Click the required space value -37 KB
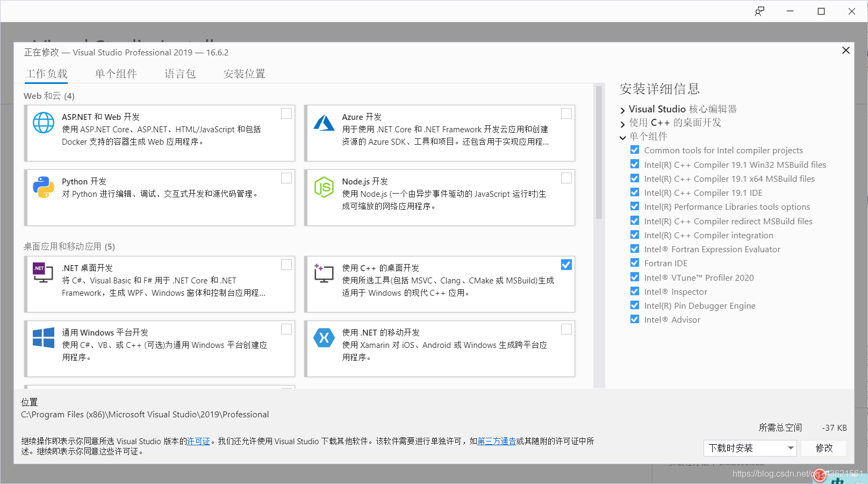 tap(834, 428)
